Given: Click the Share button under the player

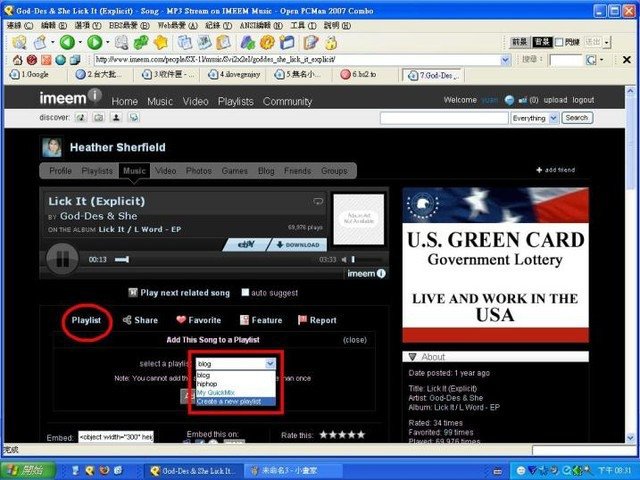Looking at the screenshot, I should pyautogui.click(x=140, y=320).
